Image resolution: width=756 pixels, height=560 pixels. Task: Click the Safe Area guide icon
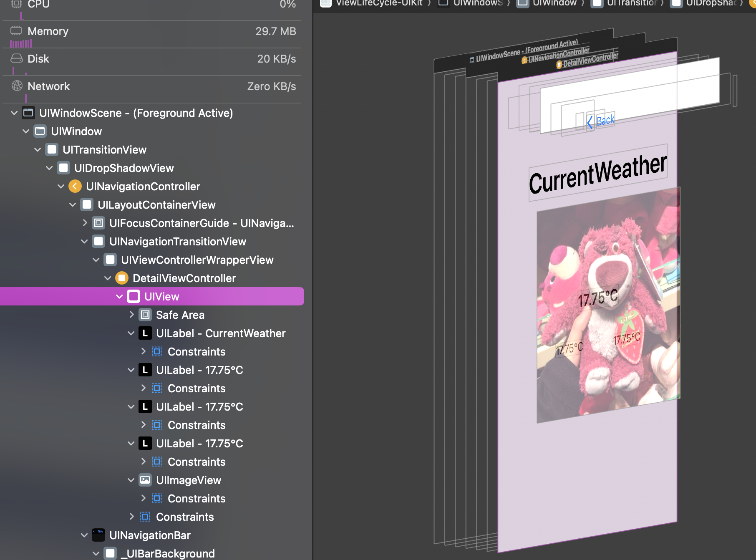[145, 315]
